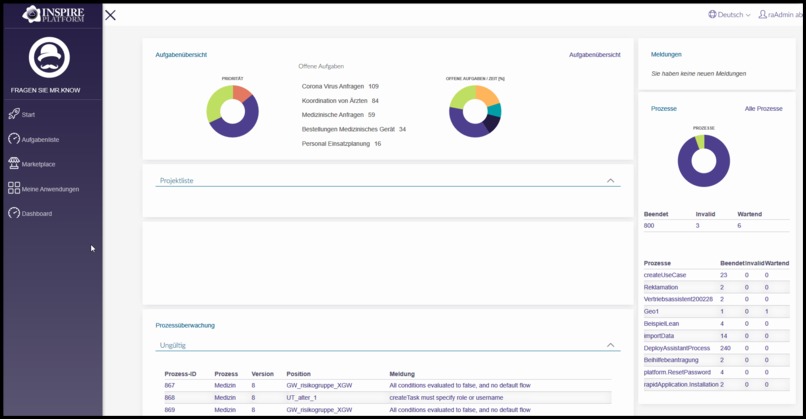Select Bestellungen Medizinisches Gerät 34
This screenshot has height=419, width=806.
click(x=354, y=129)
